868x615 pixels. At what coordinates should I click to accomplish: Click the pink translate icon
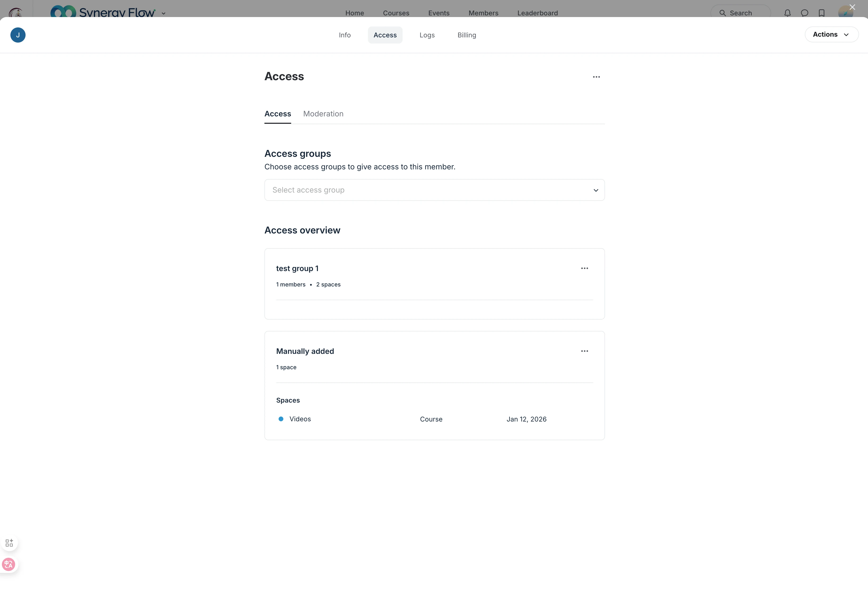point(8,564)
